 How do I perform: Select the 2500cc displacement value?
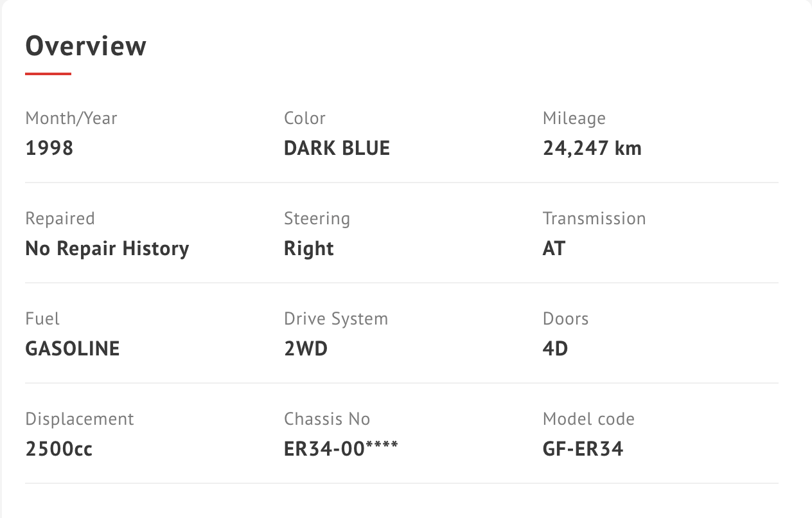[59, 449]
